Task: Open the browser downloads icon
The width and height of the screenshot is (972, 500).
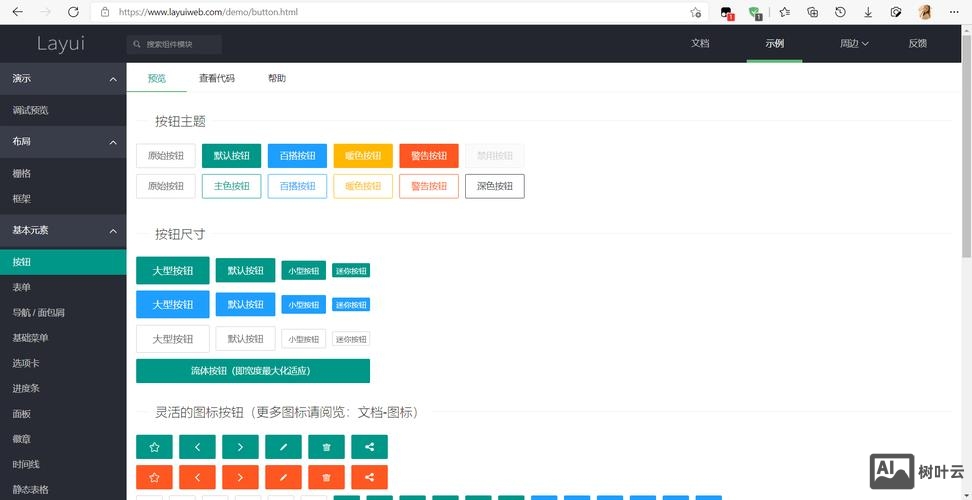Action: (868, 12)
